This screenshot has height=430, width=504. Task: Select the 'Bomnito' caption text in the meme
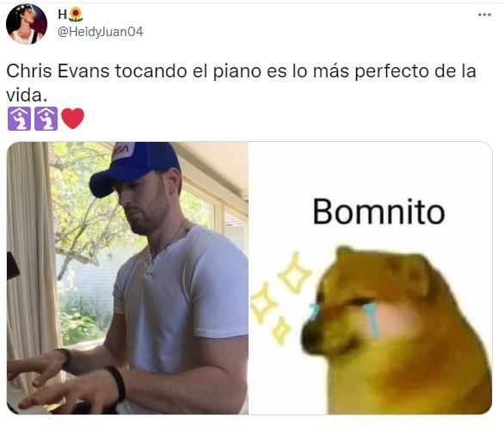pyautogui.click(x=378, y=212)
